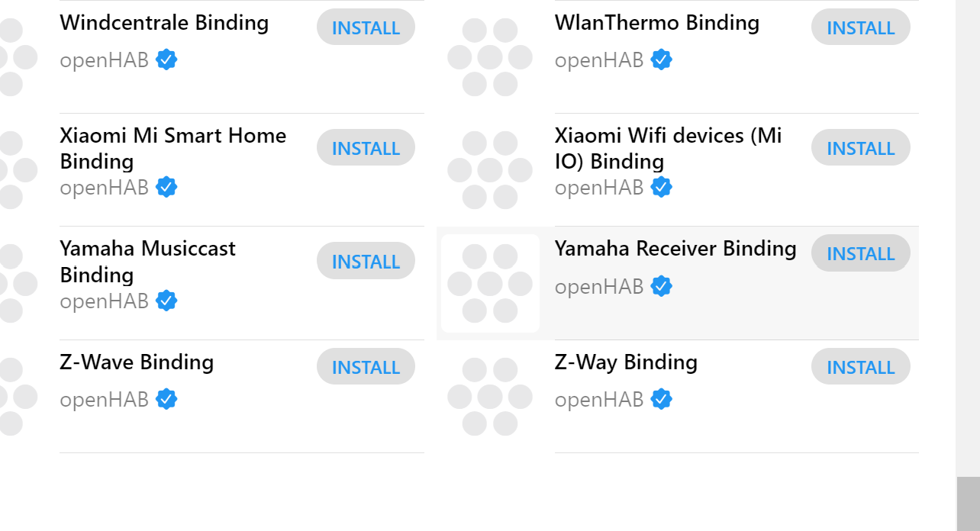Open the Z-Wave Binding details
The image size is (980, 531).
pos(137,362)
